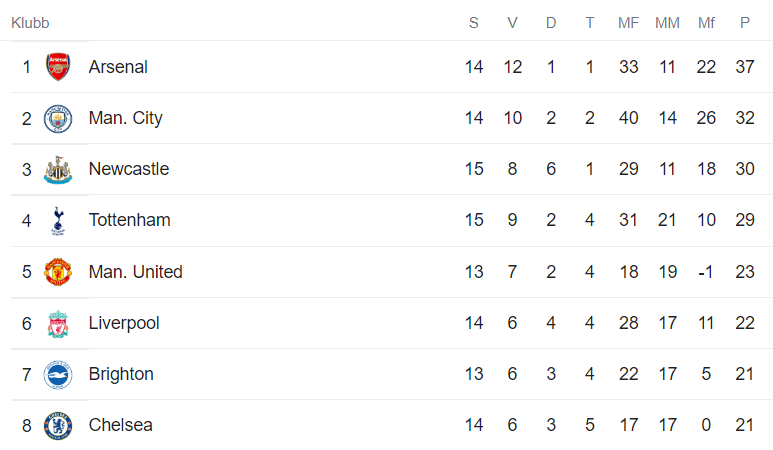Click the MF goals-for column header

tap(628, 22)
